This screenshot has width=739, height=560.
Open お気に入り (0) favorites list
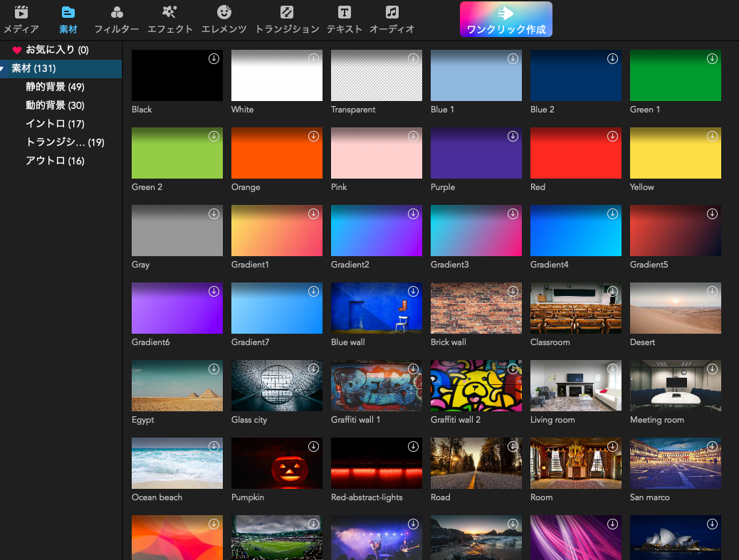click(x=57, y=50)
